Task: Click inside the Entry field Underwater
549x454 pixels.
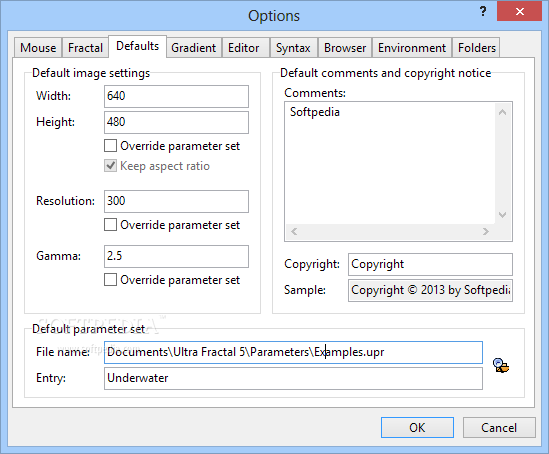Action: [x=293, y=378]
